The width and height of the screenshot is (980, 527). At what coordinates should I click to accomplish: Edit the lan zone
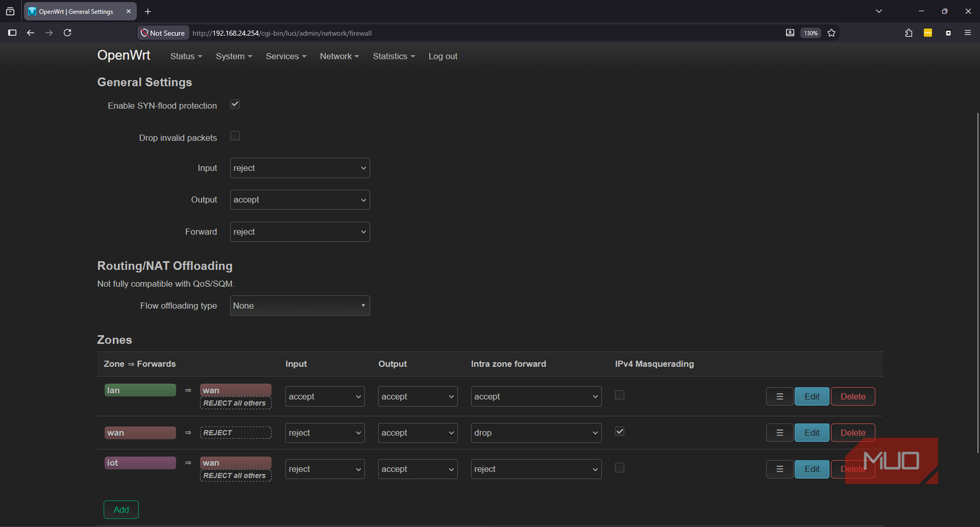pos(812,396)
